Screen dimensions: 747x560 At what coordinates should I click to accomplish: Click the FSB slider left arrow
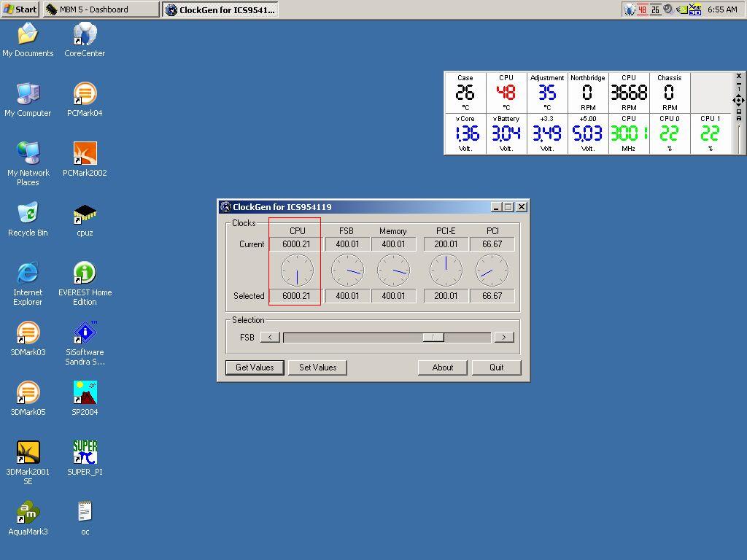click(270, 337)
